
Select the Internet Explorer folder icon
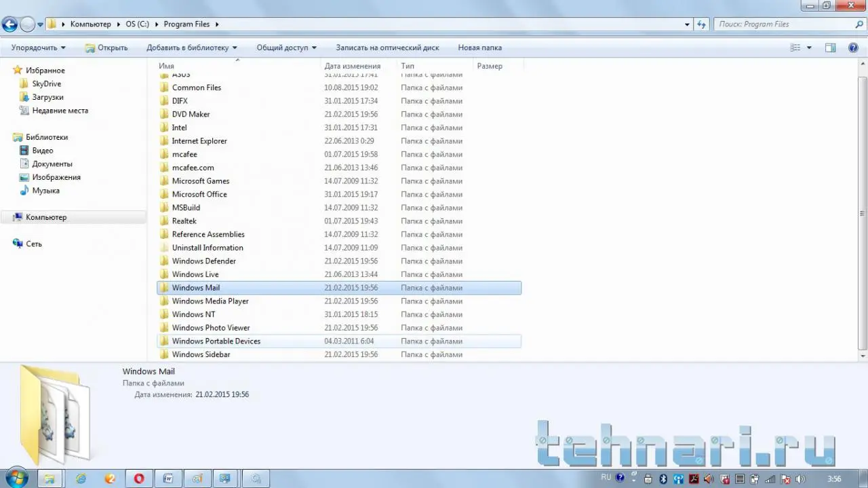pyautogui.click(x=163, y=140)
